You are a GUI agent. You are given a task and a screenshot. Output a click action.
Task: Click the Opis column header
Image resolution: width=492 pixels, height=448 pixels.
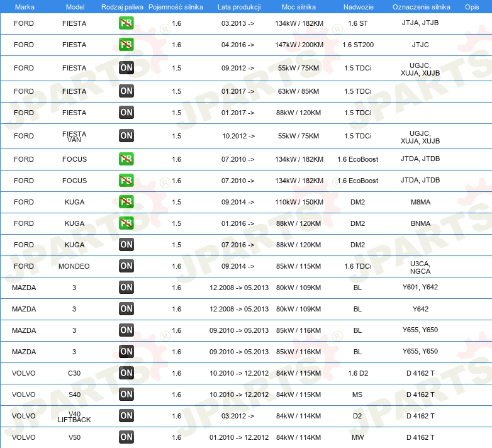pyautogui.click(x=471, y=6)
